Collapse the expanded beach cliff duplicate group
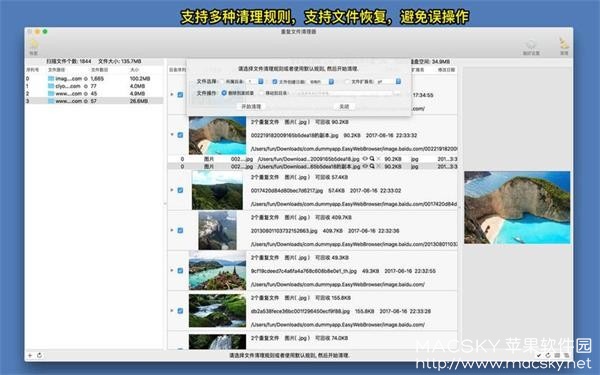The image size is (600, 375). [172, 135]
